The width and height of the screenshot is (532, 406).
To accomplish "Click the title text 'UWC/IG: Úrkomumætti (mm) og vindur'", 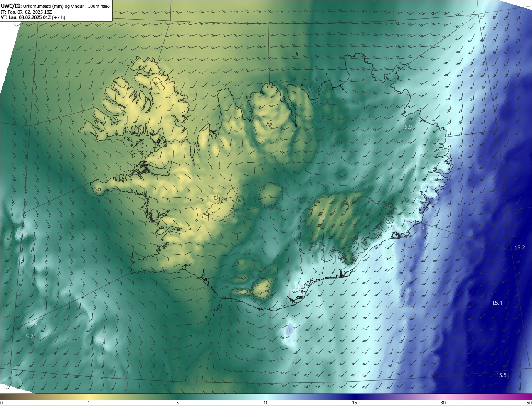I will pyautogui.click(x=43, y=6).
